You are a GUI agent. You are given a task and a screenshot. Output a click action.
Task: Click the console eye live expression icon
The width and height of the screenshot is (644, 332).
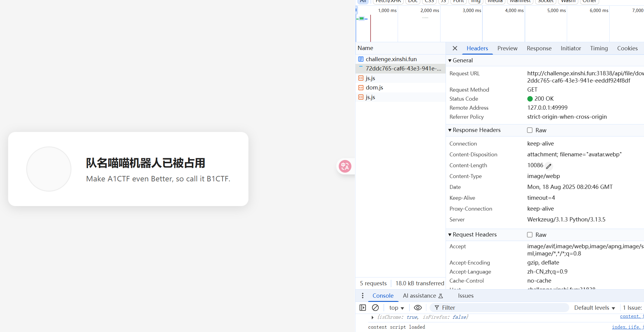click(418, 308)
